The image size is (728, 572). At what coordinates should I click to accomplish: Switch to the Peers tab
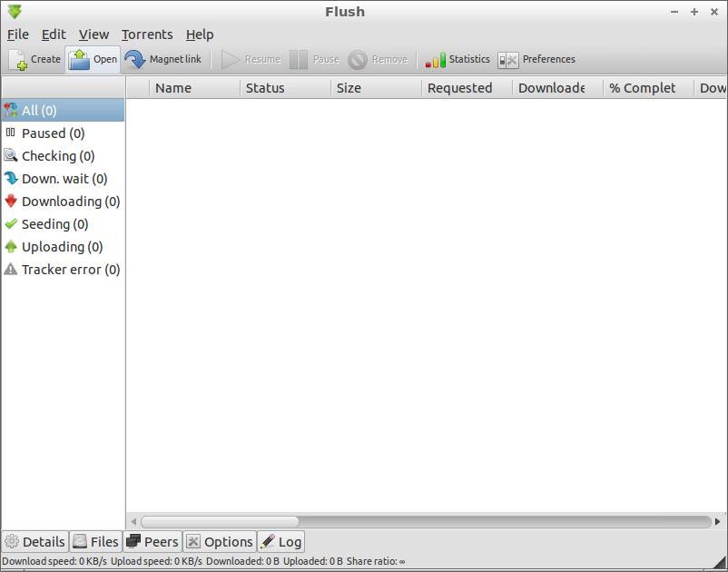coord(152,542)
